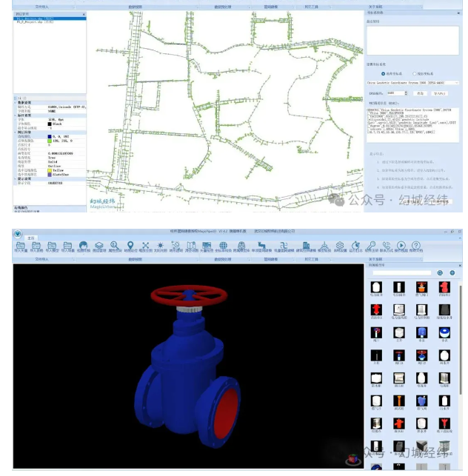Click the 查询 button beside EPSG field
This screenshot has width=468, height=476.
(x=420, y=93)
